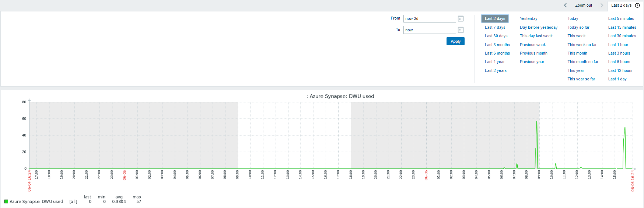
Task: Click the green DWU used legend swatch
Action: click(x=6, y=202)
